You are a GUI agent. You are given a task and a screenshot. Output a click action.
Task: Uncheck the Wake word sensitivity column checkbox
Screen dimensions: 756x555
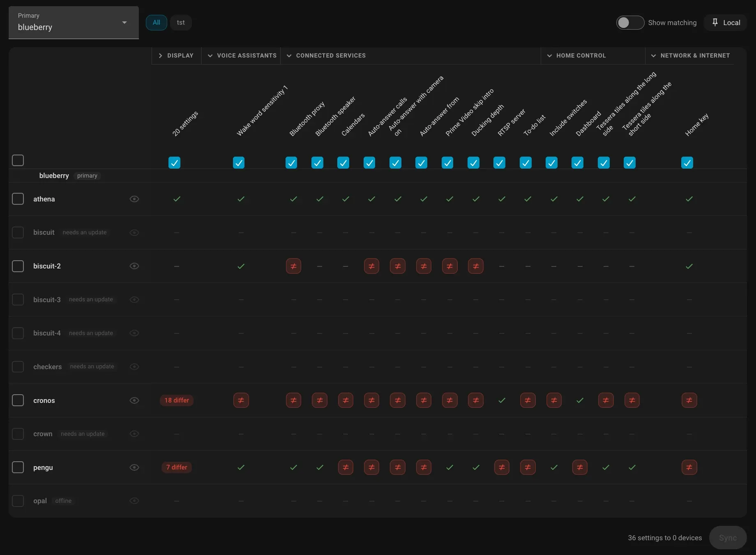pyautogui.click(x=239, y=163)
